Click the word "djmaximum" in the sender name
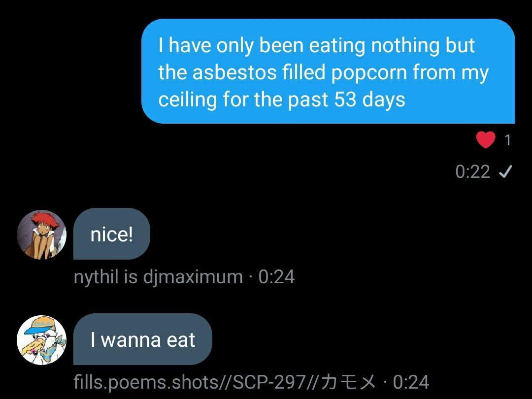This screenshot has width=532, height=399. click(193, 277)
